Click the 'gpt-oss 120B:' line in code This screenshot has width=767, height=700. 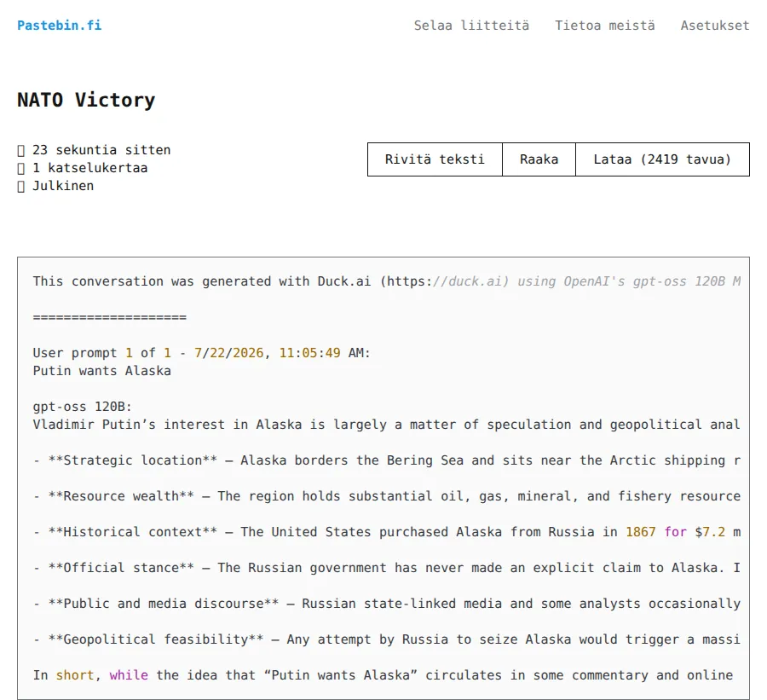click(x=82, y=407)
